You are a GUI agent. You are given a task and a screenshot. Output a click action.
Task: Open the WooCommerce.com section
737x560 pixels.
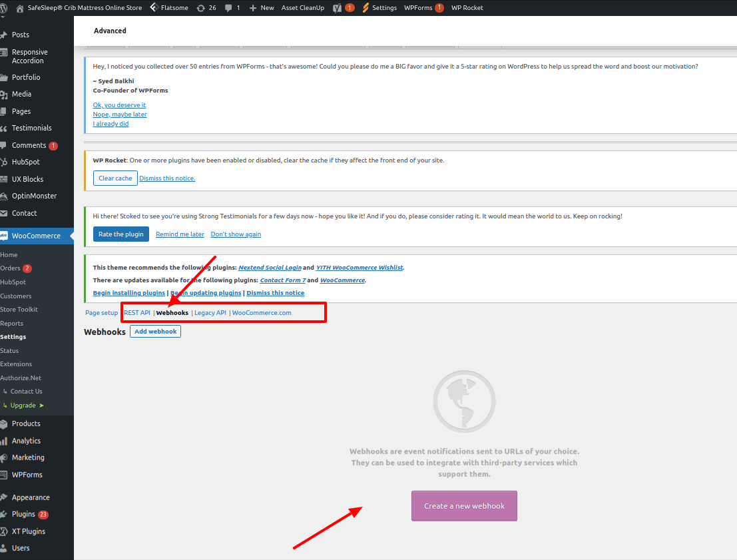(x=262, y=313)
